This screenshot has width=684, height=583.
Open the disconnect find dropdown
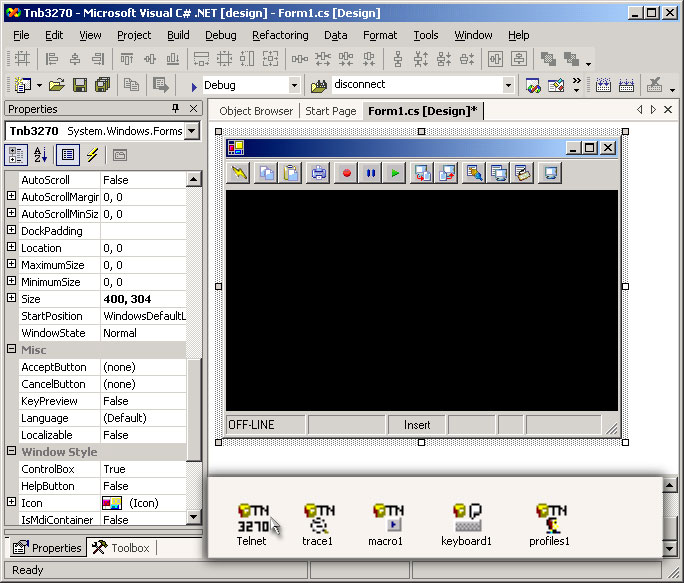click(x=508, y=85)
